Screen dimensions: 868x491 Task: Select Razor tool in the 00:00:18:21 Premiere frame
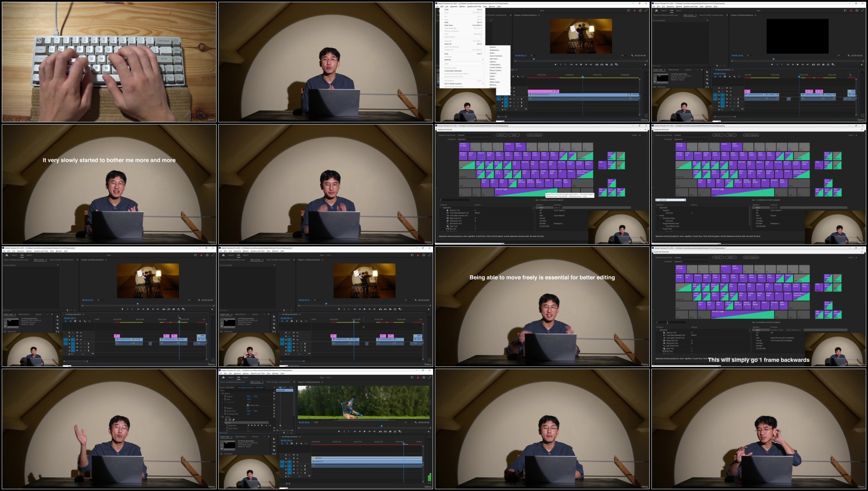(x=58, y=328)
